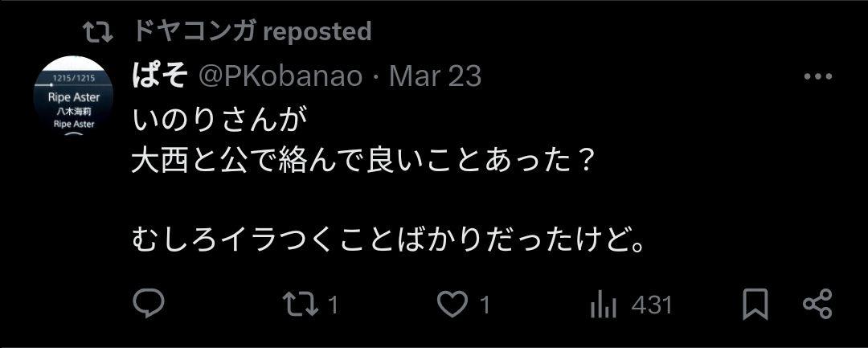This screenshot has height=348, width=868.
Task: Bookmark this tweet
Action: [755, 305]
